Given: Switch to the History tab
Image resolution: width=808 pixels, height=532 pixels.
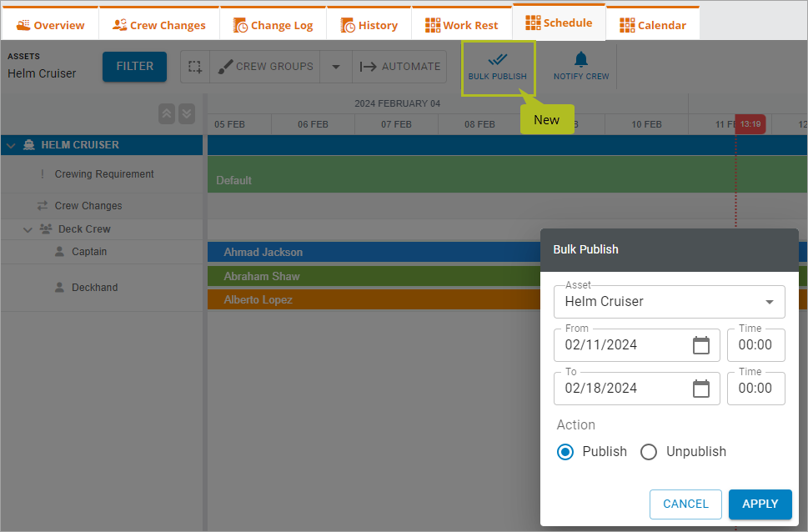Looking at the screenshot, I should pos(369,25).
